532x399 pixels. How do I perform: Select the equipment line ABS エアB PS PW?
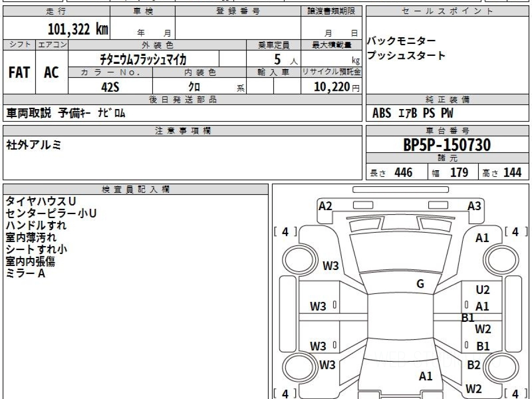point(413,113)
